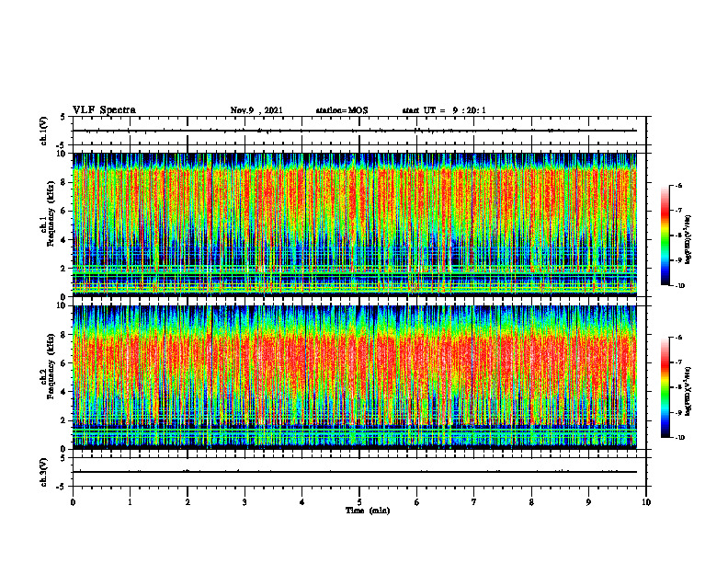Click the "5" tick on the time axis
728x563 pixels.
coord(359,502)
